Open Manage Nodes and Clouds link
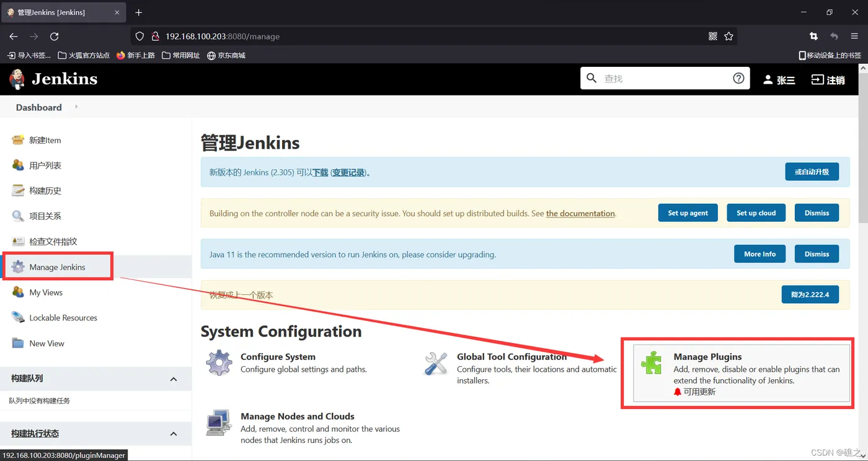The image size is (868, 461). tap(298, 416)
